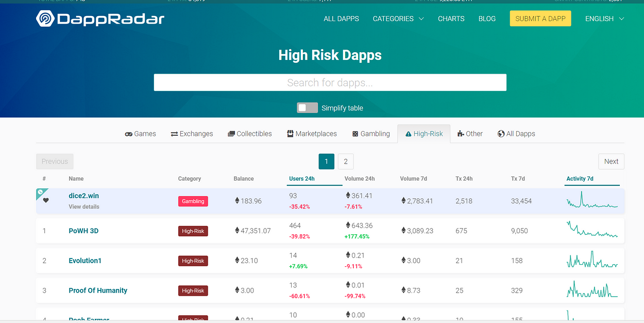Show the All Dapps tab

[516, 134]
